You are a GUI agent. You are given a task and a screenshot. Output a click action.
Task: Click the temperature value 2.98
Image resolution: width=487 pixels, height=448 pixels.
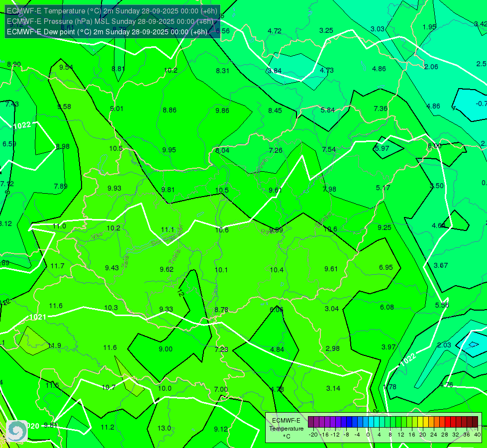click(333, 348)
